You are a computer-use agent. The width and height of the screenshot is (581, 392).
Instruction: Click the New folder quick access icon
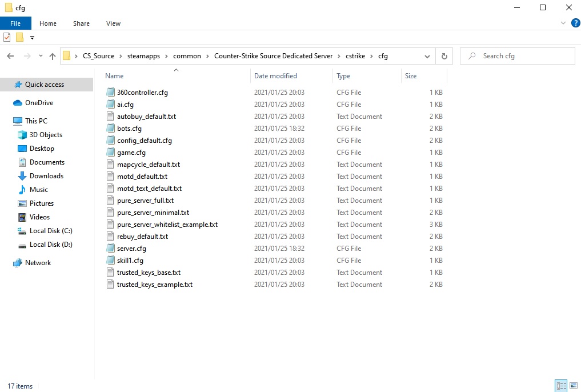(x=19, y=37)
